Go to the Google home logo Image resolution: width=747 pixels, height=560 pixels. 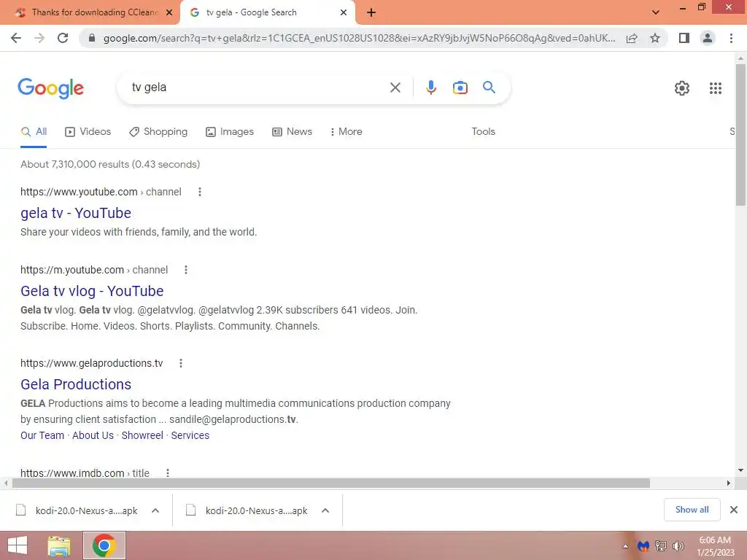coord(50,88)
